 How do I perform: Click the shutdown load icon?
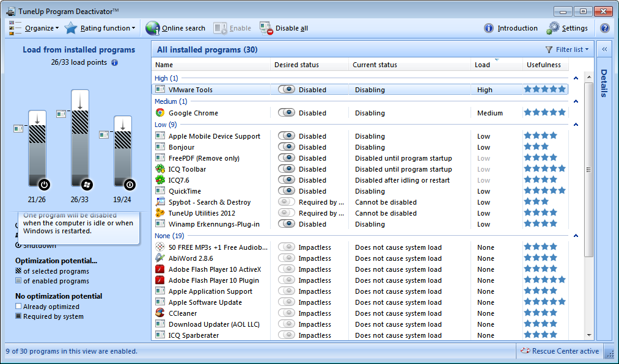130,184
